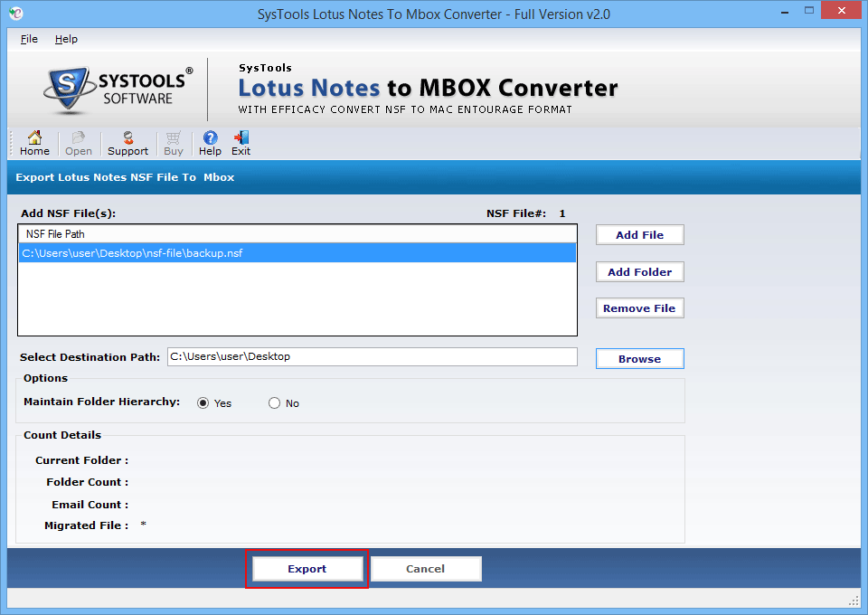This screenshot has height=615, width=868.
Task: Open the Help menu
Action: tap(66, 39)
